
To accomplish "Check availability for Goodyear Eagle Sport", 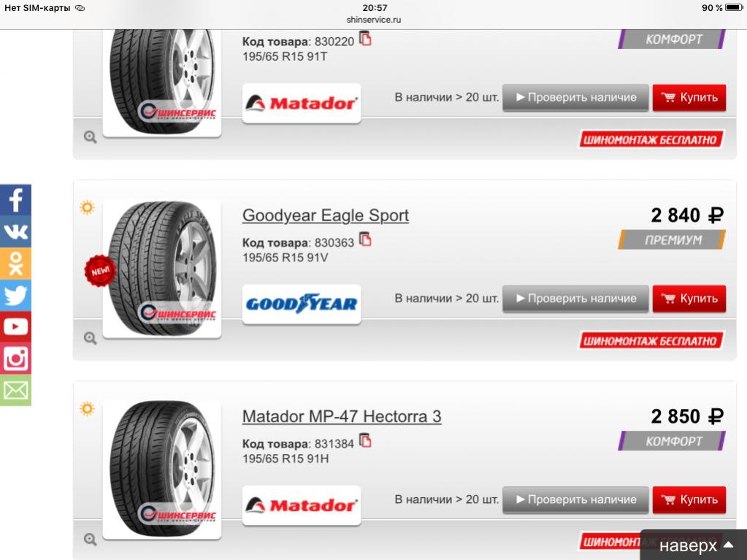I will (x=575, y=299).
